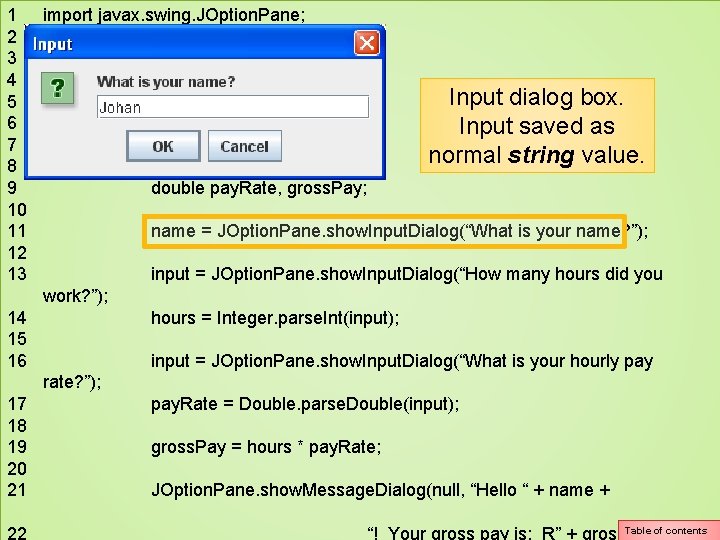The height and width of the screenshot is (540, 720).
Task: Click the 'rate?");' continuation line
Action: 72,382
